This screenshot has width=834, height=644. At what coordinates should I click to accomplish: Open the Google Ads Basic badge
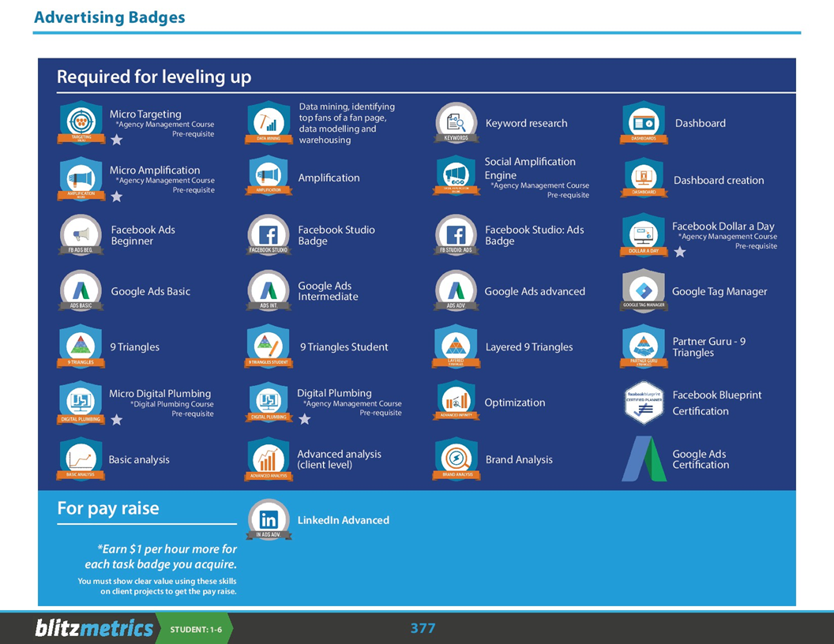[81, 290]
